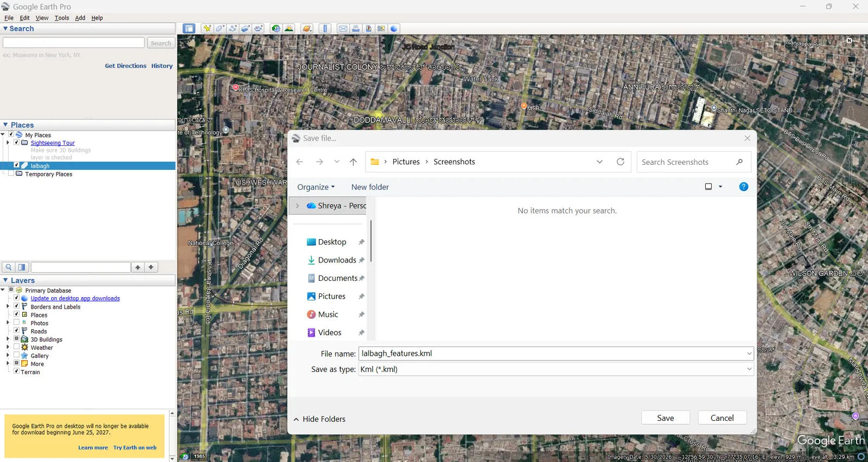Show historical imagery clock icon
This screenshot has width=868, height=462.
coord(276,29)
